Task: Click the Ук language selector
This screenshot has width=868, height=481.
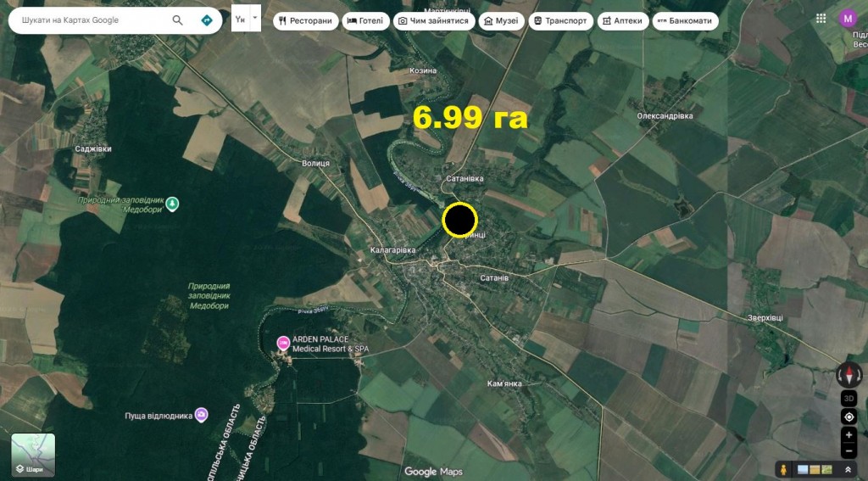Action: point(240,19)
